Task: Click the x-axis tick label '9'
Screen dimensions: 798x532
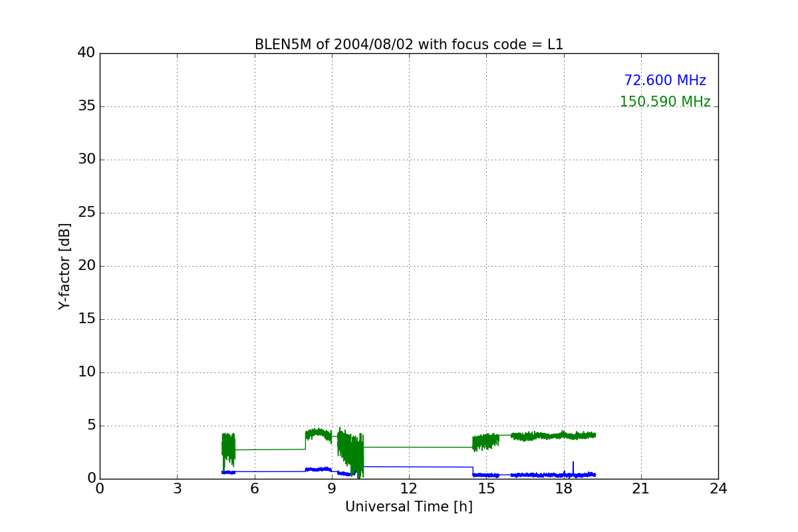Action: (332, 489)
